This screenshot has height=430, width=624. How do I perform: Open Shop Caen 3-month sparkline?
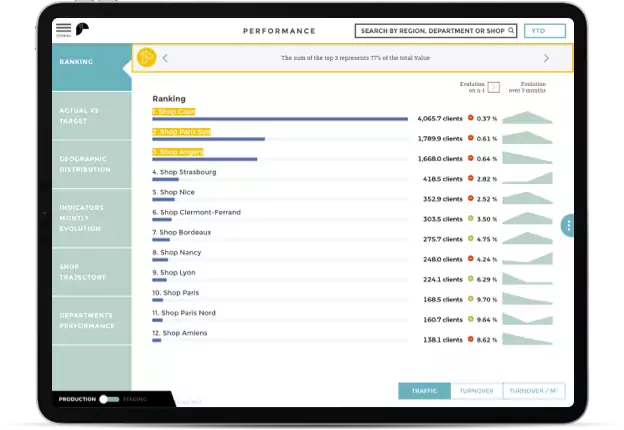pyautogui.click(x=527, y=118)
